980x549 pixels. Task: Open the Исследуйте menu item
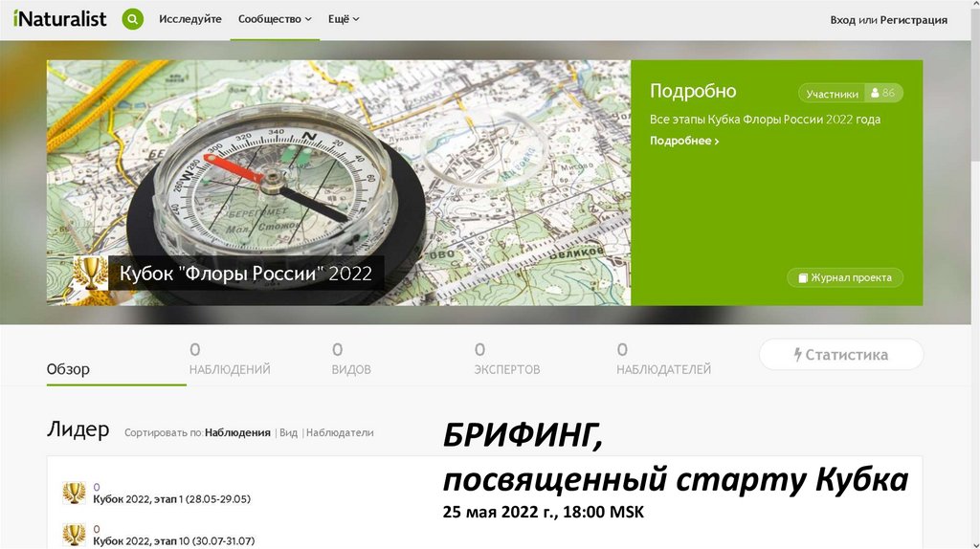[x=190, y=19]
